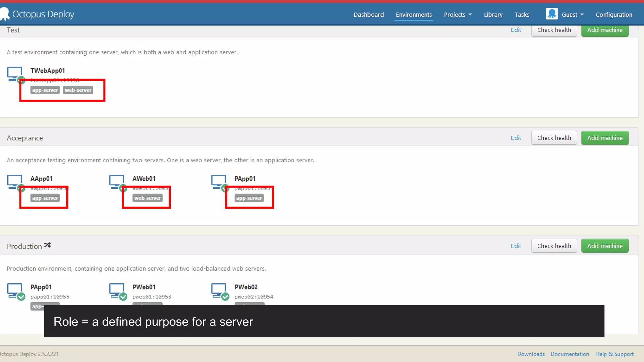This screenshot has height=362, width=644.
Task: Open the Library menu item
Action: pos(493,15)
